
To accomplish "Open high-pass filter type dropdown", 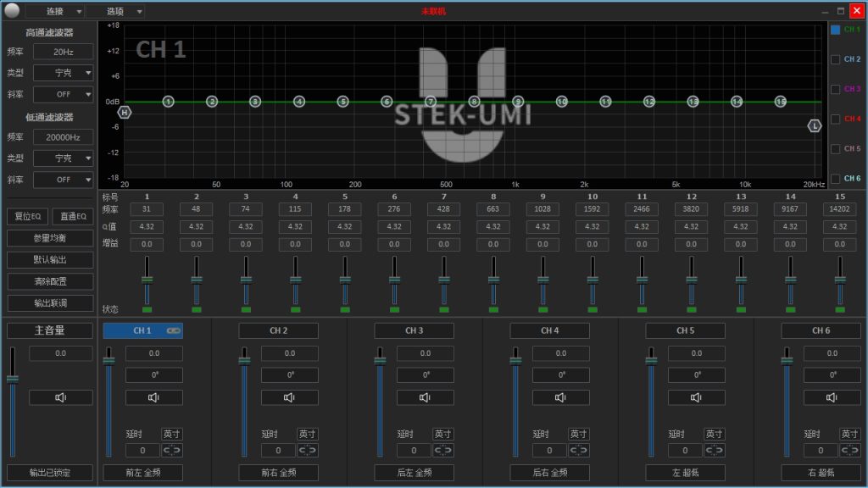I will click(x=63, y=73).
